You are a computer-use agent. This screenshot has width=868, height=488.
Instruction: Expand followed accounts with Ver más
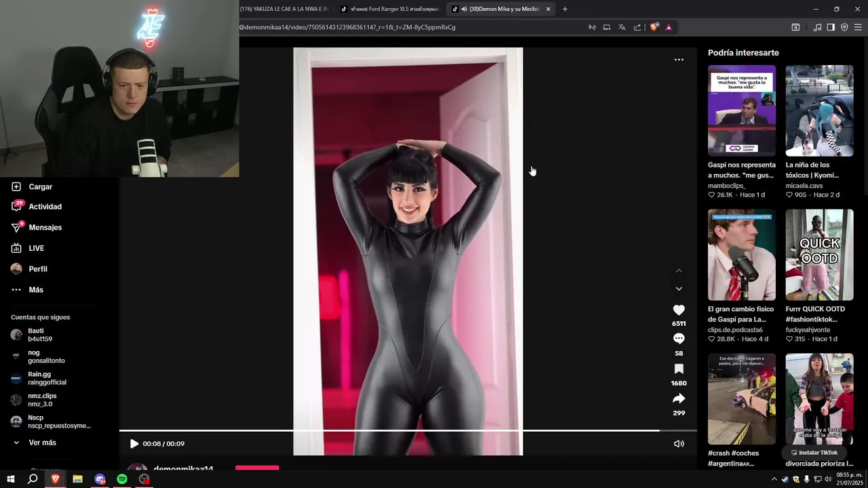point(34,443)
